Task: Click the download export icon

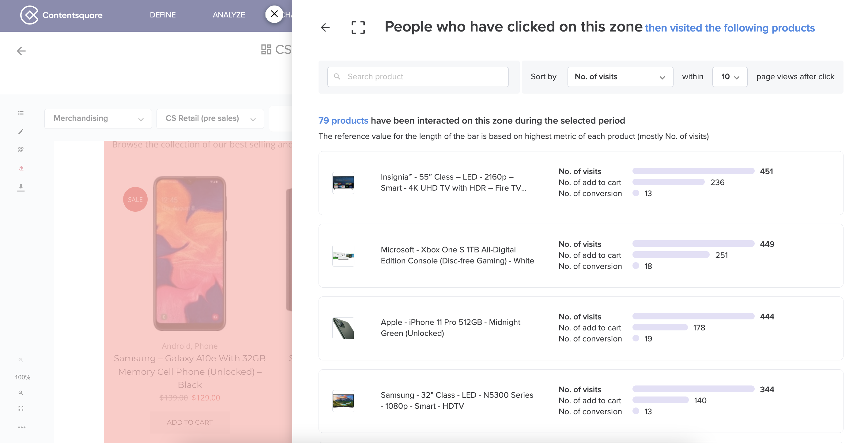Action: tap(21, 188)
